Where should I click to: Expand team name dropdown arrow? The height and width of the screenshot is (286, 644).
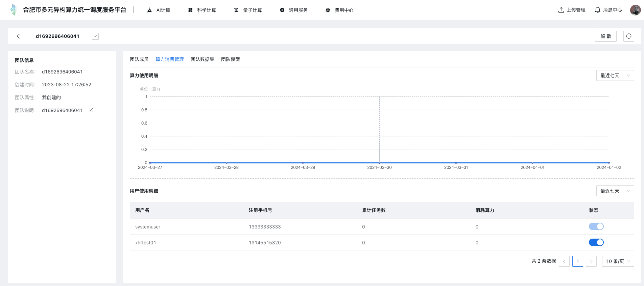pos(95,36)
